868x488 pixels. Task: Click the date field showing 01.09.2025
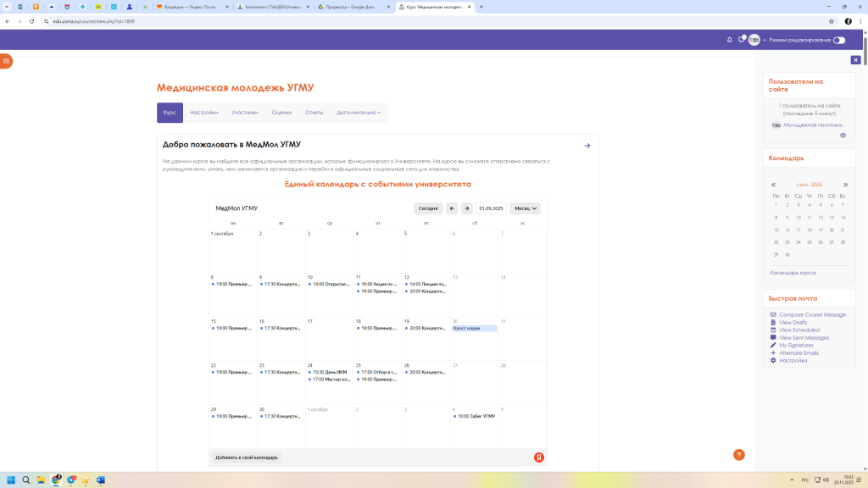(491, 208)
